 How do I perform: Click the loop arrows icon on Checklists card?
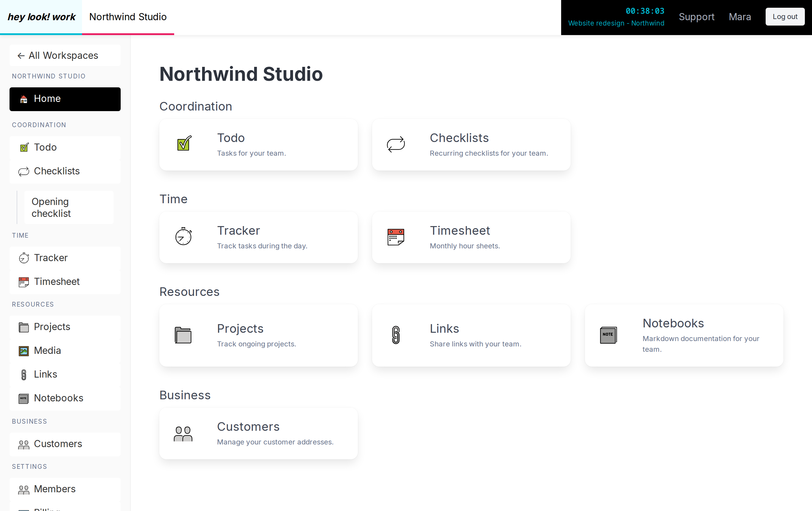click(x=396, y=144)
